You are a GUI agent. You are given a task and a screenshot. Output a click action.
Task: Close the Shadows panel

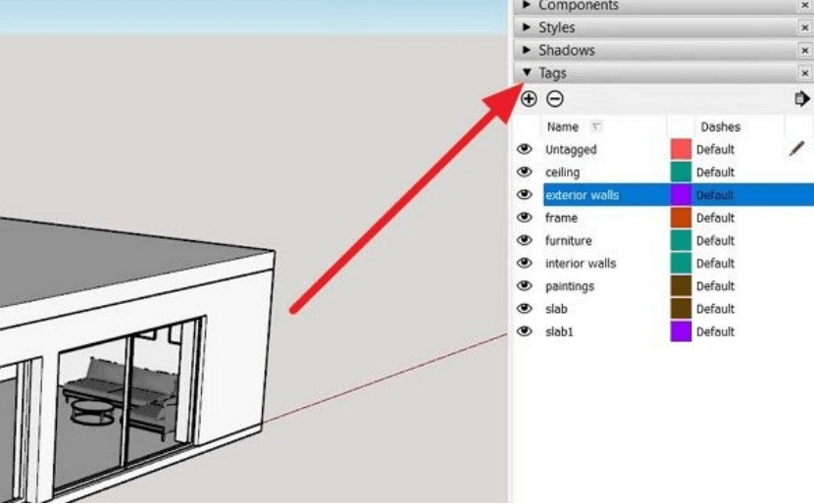tap(804, 50)
